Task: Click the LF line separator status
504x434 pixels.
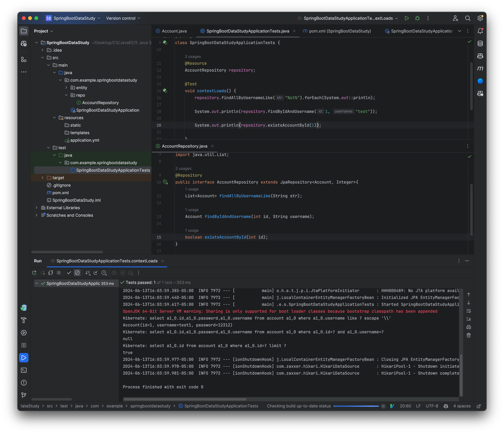Action: point(418,406)
